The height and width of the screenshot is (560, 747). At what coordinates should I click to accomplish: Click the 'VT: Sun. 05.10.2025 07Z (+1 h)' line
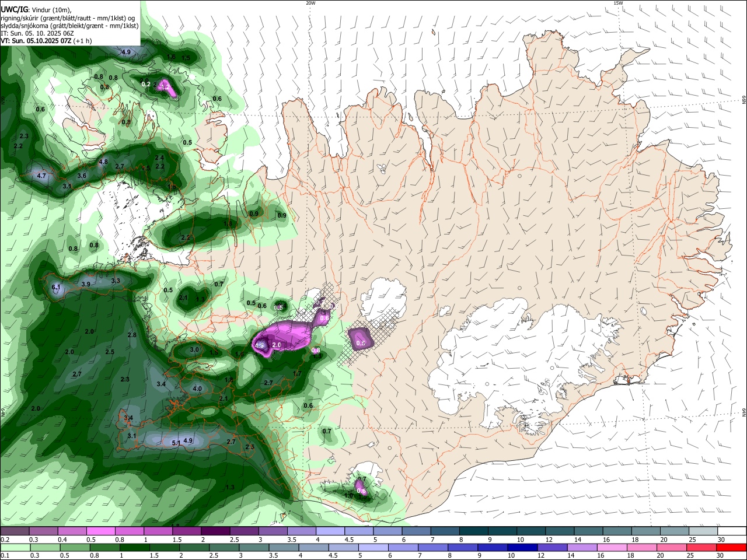pos(46,41)
